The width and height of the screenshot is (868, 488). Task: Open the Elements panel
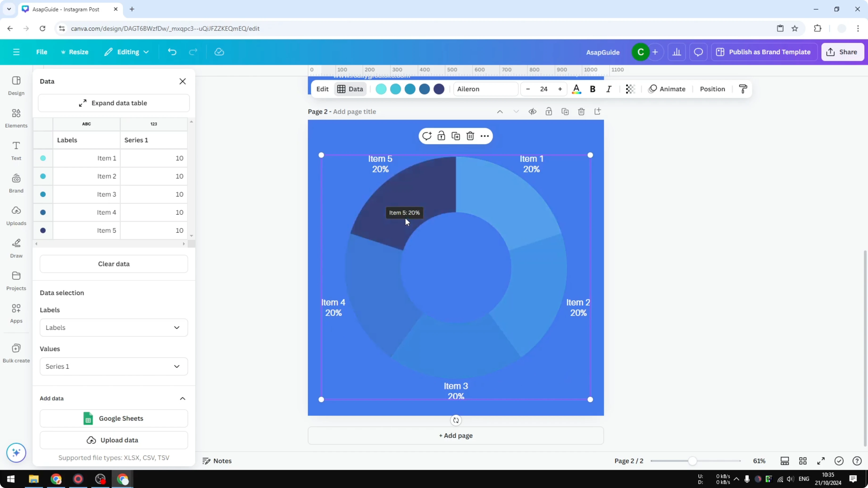tap(16, 118)
